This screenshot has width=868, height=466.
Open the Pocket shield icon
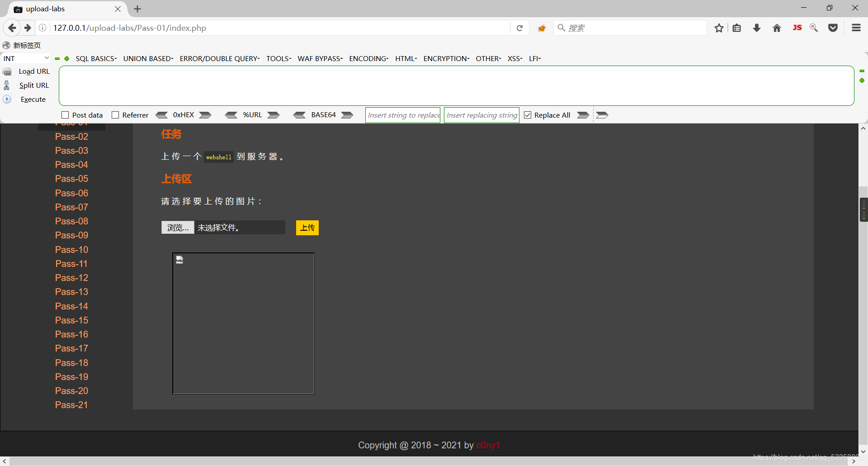[833, 28]
